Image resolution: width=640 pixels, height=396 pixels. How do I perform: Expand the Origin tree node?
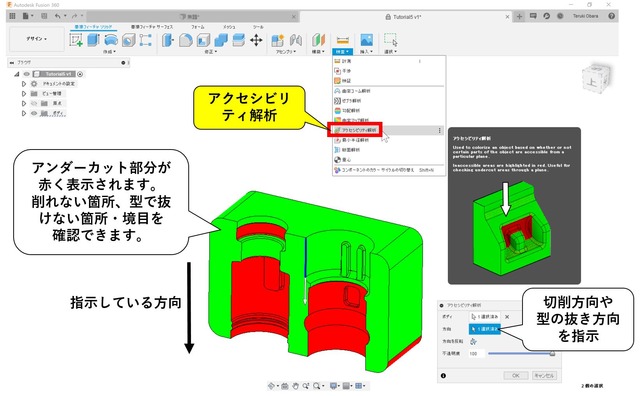(x=24, y=103)
